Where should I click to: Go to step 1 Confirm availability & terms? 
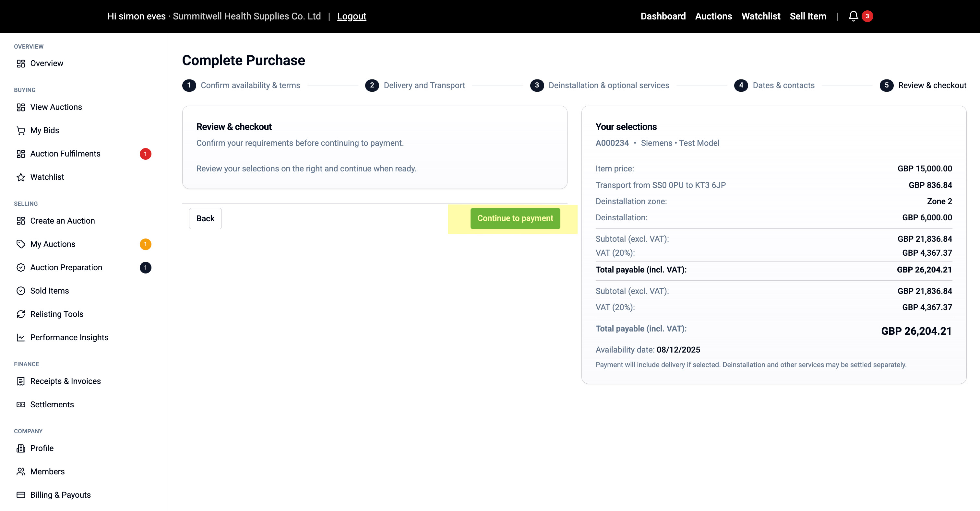click(x=250, y=85)
